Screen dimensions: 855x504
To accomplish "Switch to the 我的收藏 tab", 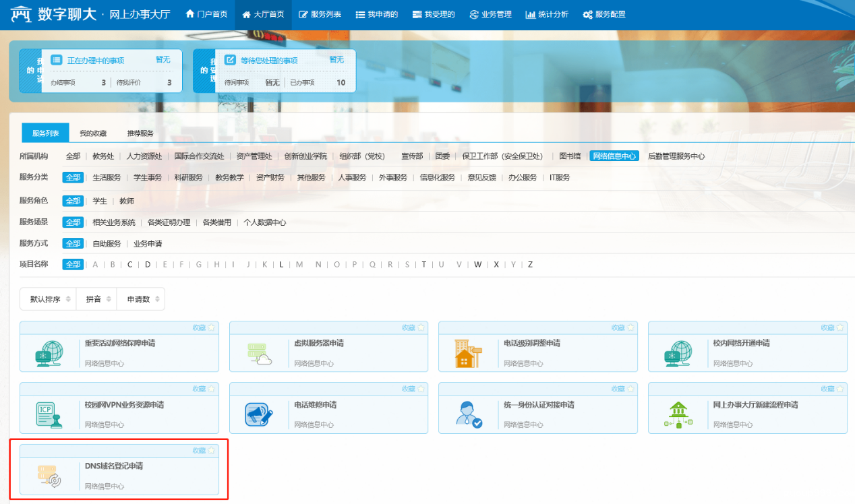I will (93, 133).
